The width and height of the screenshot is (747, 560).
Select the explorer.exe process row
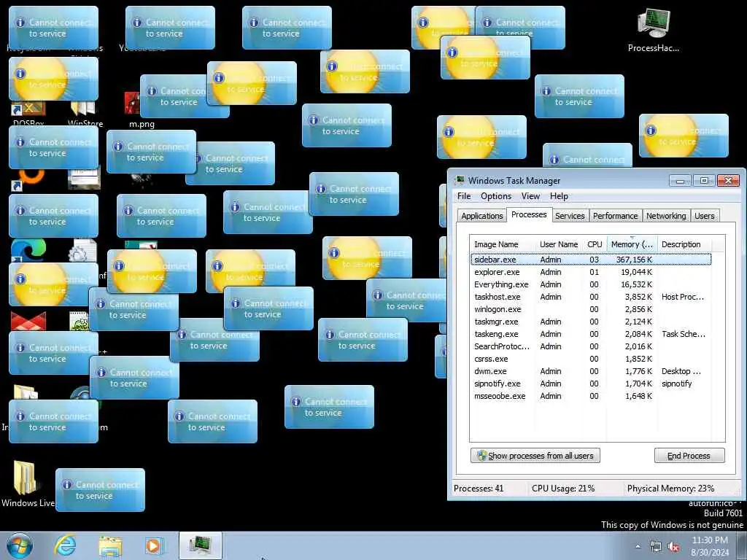(x=591, y=272)
